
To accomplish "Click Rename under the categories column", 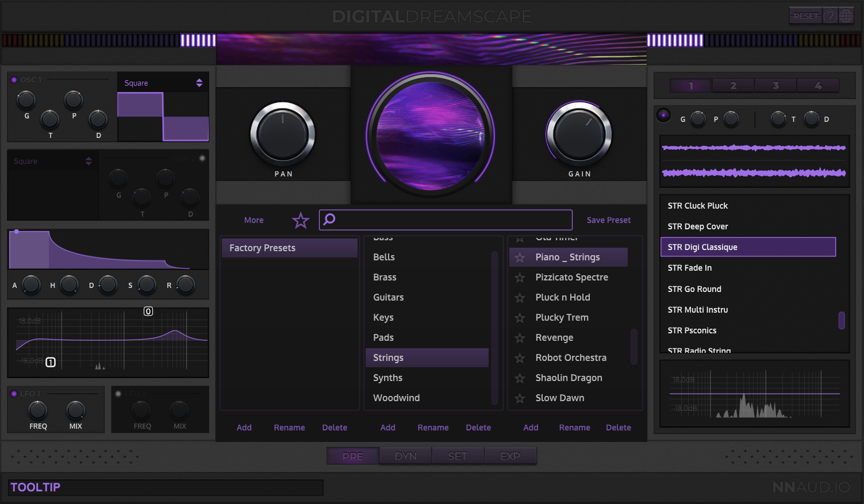I will point(433,428).
